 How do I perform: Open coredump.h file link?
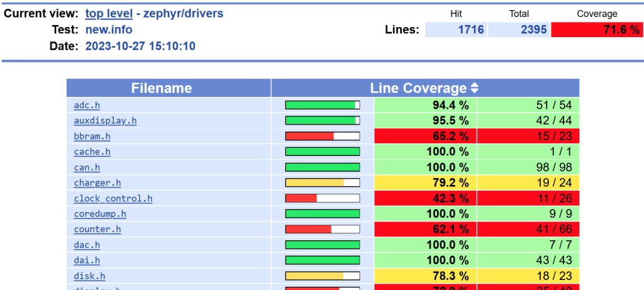pos(100,214)
